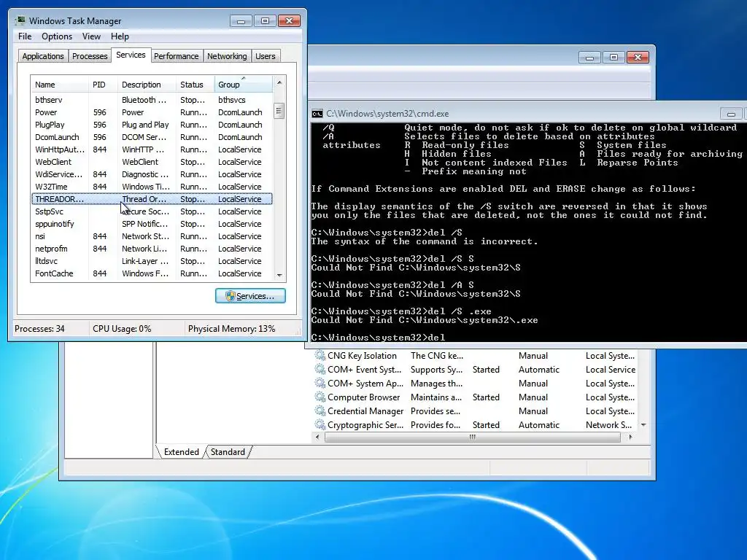Select the bthserv service row
Image resolution: width=747 pixels, height=560 pixels.
(x=152, y=100)
